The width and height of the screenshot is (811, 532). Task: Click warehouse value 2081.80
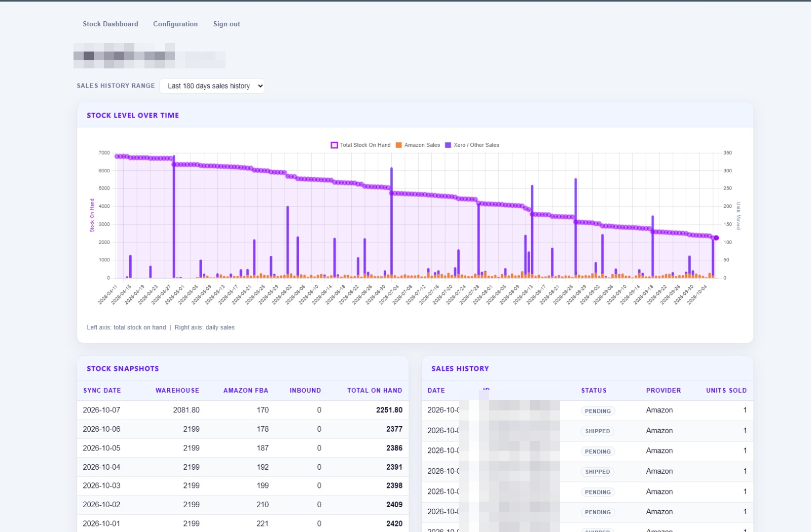[x=186, y=410]
